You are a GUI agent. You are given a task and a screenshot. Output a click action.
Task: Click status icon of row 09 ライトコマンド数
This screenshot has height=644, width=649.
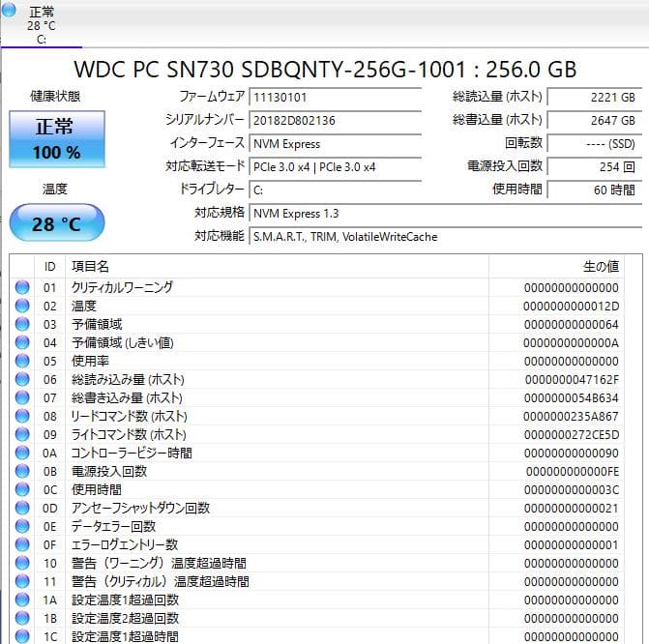pos(22,434)
